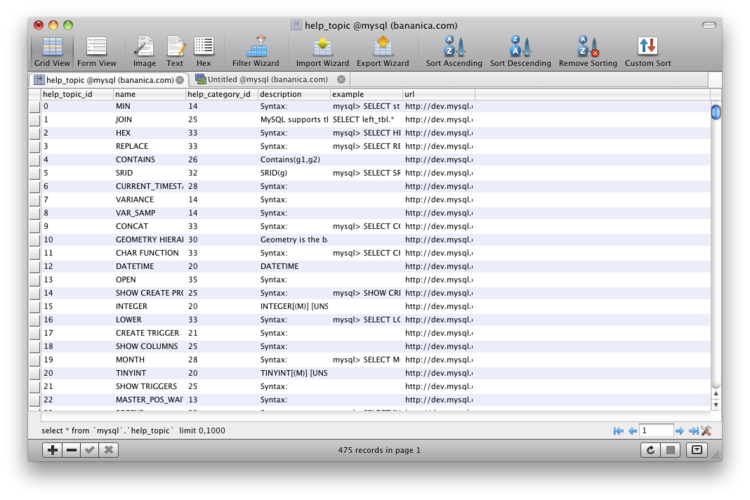
Task: Click the Contains(g1,g2) description cell
Action: pyautogui.click(x=294, y=160)
